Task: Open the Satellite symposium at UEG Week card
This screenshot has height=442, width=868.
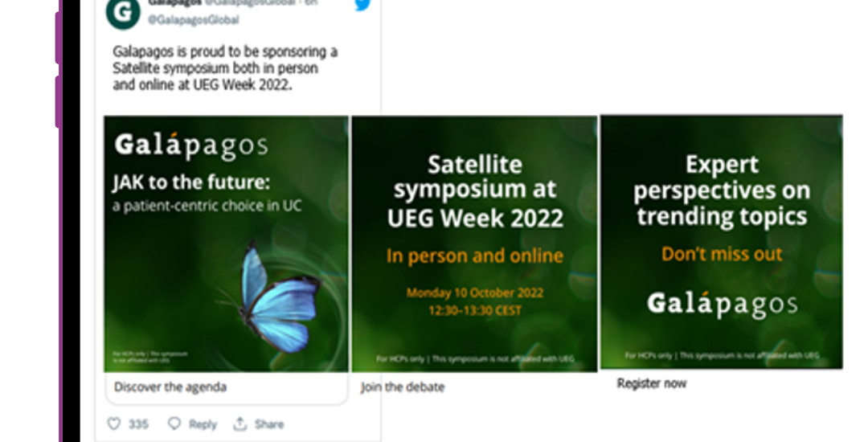Action: click(474, 244)
